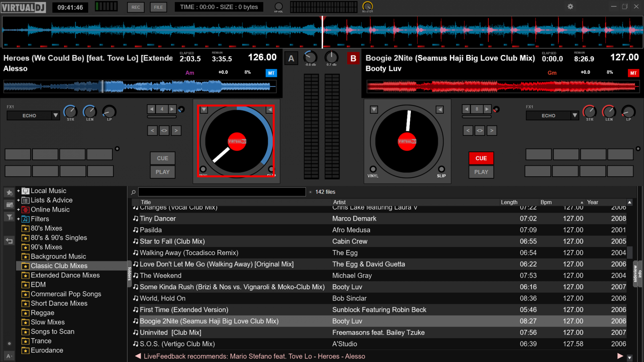The height and width of the screenshot is (362, 644).
Task: Open favorites star icon in sidebar
Action: [9, 192]
